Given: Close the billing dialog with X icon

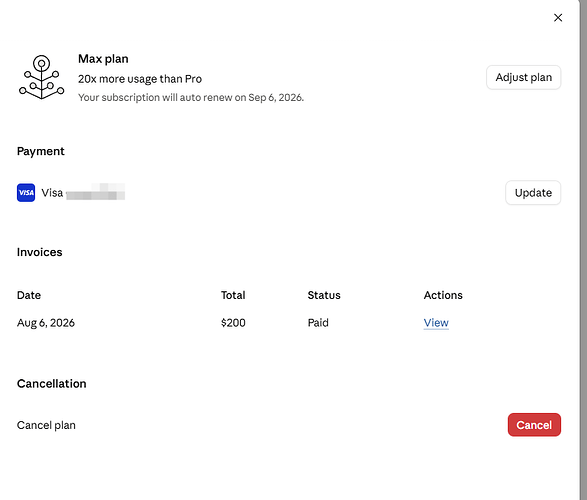Looking at the screenshot, I should click(558, 18).
